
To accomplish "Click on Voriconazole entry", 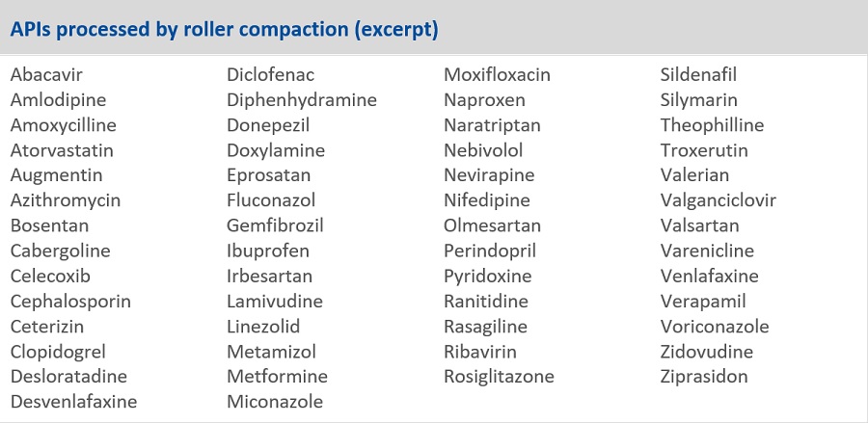I will click(x=714, y=326).
